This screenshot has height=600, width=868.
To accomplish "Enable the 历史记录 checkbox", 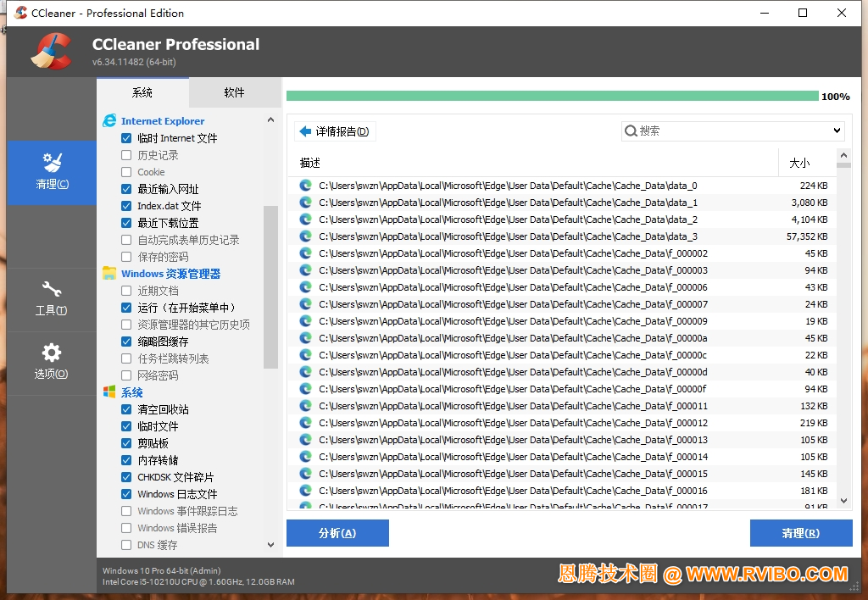I will (x=126, y=155).
